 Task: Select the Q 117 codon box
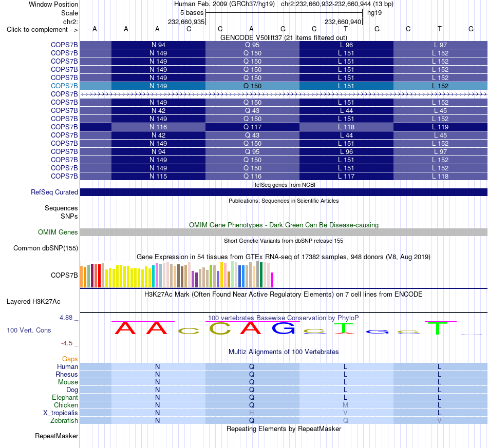[252, 127]
